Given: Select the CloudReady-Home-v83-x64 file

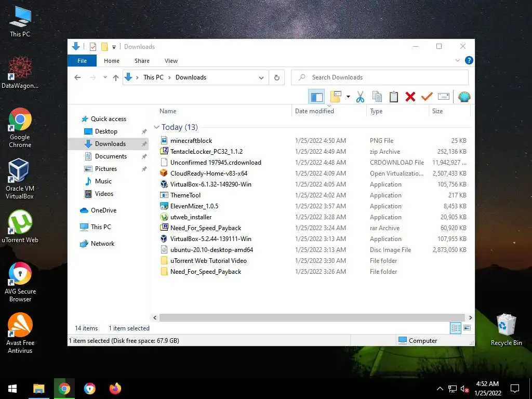Looking at the screenshot, I should 209,174.
